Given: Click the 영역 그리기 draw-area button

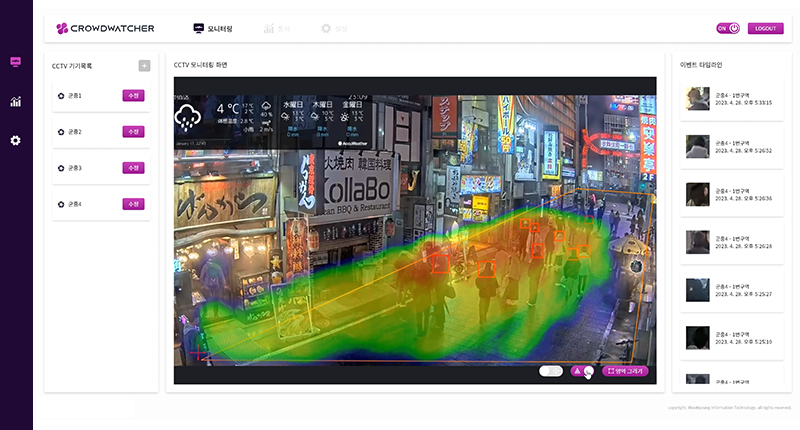Looking at the screenshot, I should (x=625, y=371).
